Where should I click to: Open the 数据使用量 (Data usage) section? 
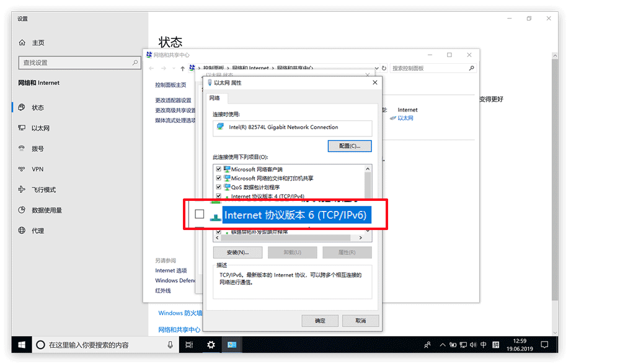tap(47, 210)
